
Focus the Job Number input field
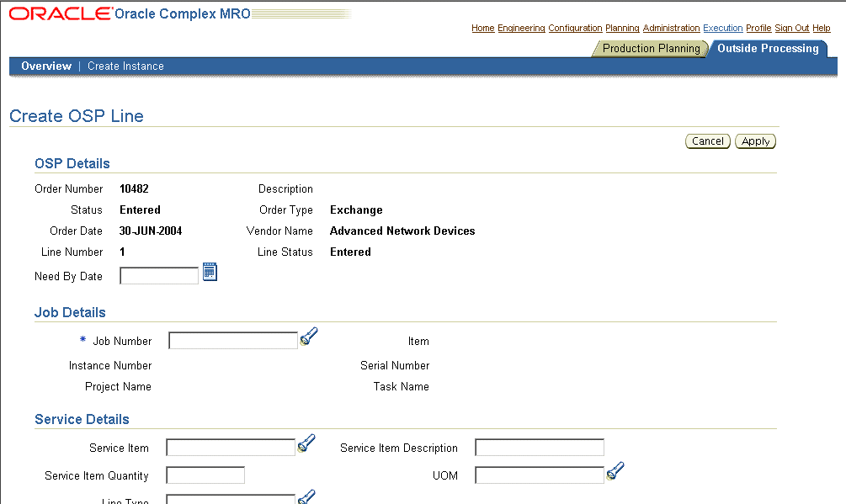click(x=233, y=341)
